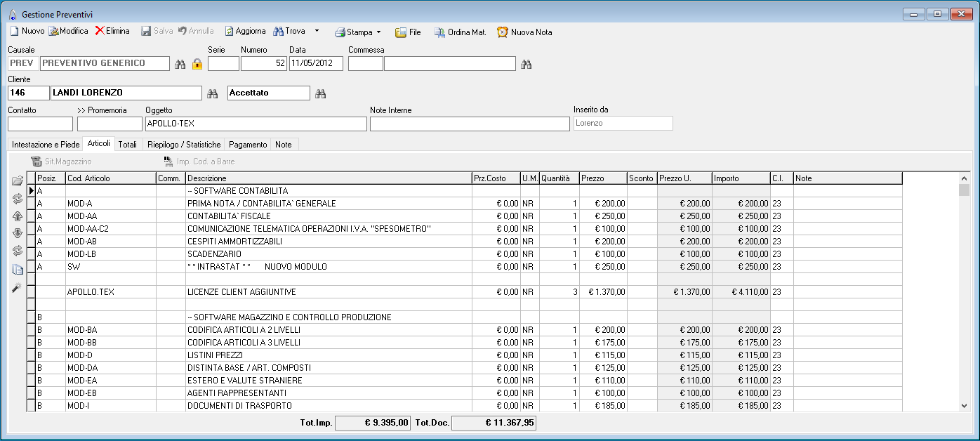Click the open folder icon beside grid

(18, 181)
